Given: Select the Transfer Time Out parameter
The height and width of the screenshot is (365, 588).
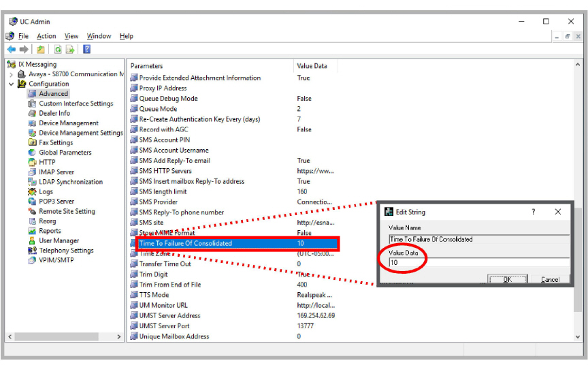Looking at the screenshot, I should [165, 264].
